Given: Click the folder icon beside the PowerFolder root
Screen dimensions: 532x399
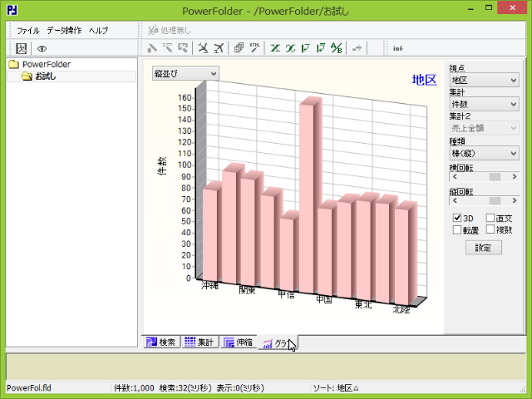Looking at the screenshot, I should click(14, 64).
